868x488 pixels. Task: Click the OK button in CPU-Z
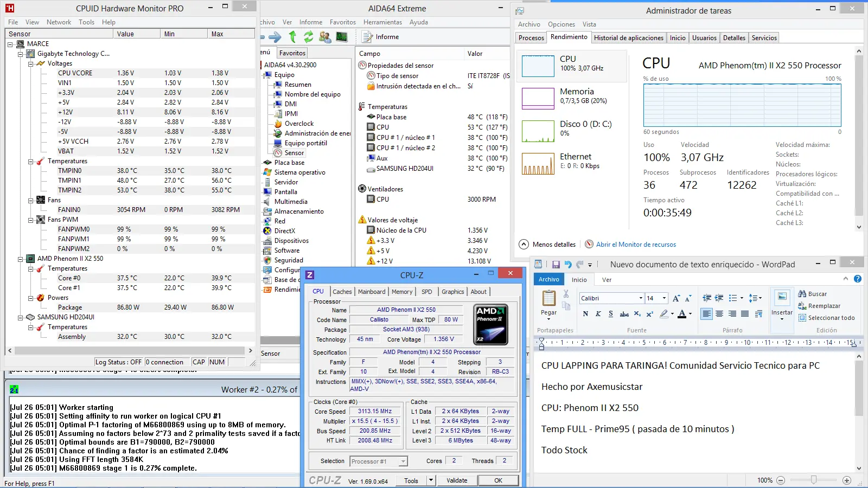[498, 480]
